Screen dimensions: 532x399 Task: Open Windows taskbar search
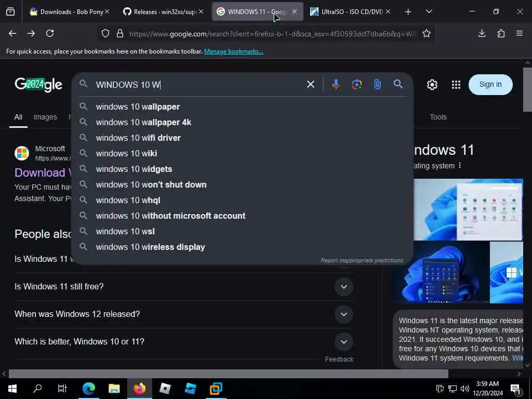point(37,388)
